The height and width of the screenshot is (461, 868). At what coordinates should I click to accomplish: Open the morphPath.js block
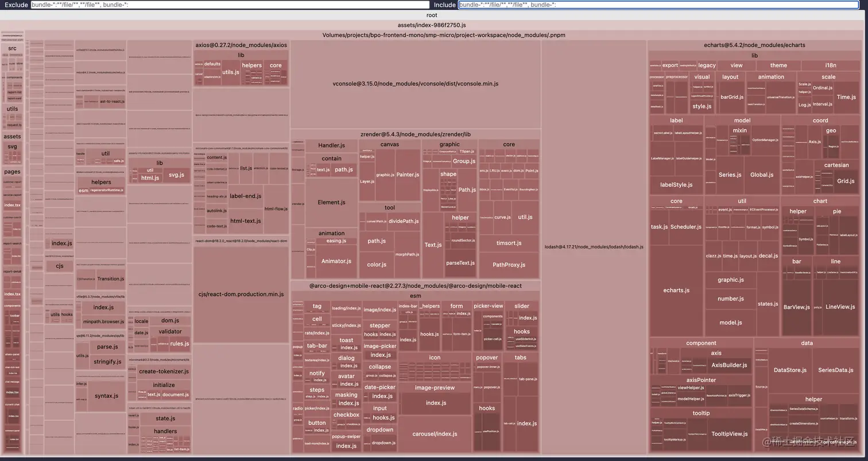408,254
